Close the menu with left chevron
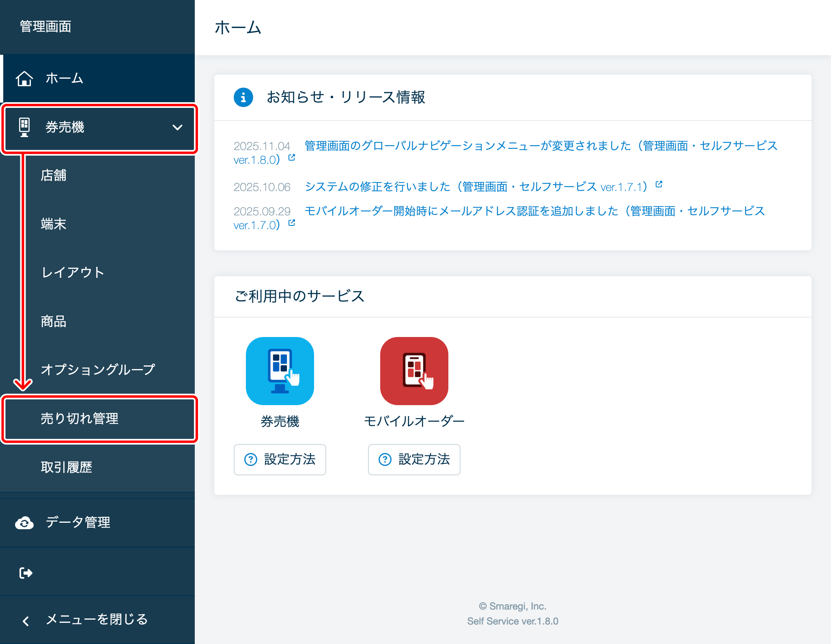The image size is (831, 644). tap(26, 620)
